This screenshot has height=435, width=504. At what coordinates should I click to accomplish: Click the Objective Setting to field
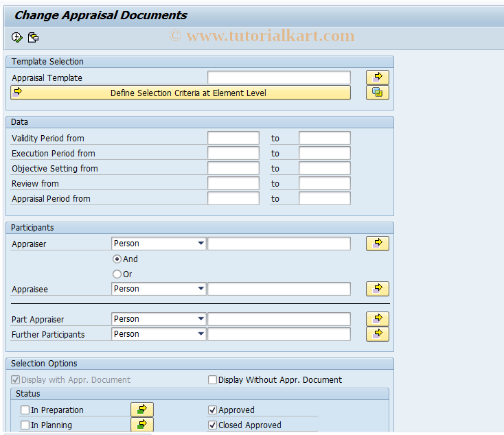tap(325, 168)
